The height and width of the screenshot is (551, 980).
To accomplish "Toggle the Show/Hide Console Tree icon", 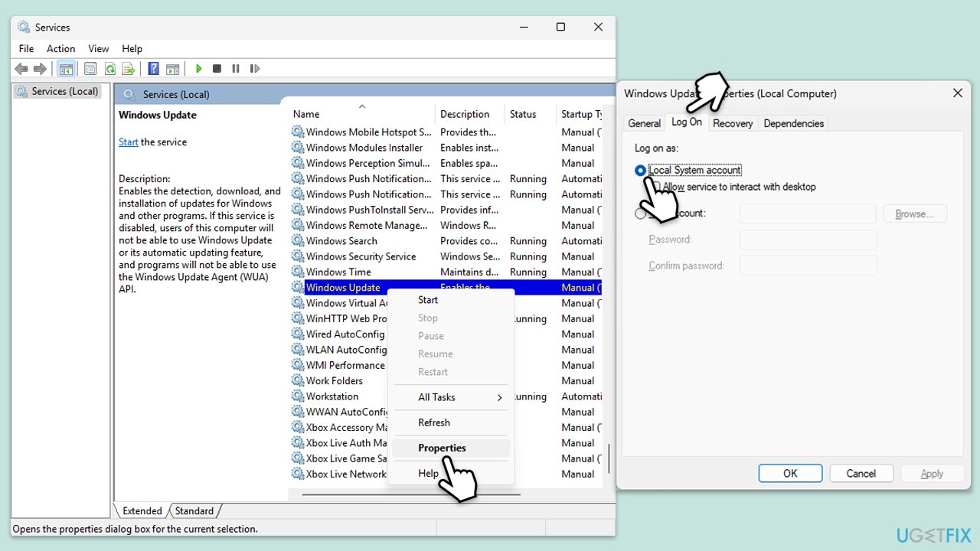I will point(67,69).
